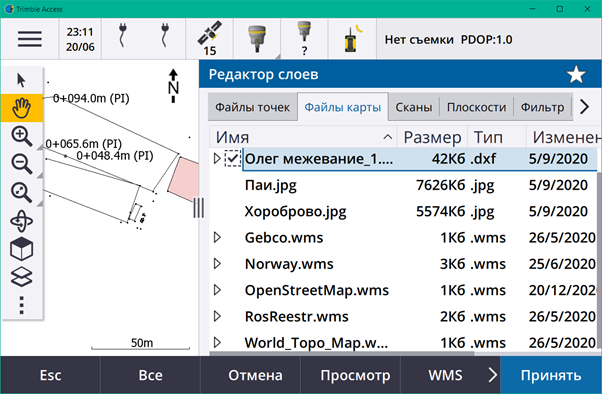
Task: Click the Нет съемки PDOP:1.0 status
Action: point(448,40)
